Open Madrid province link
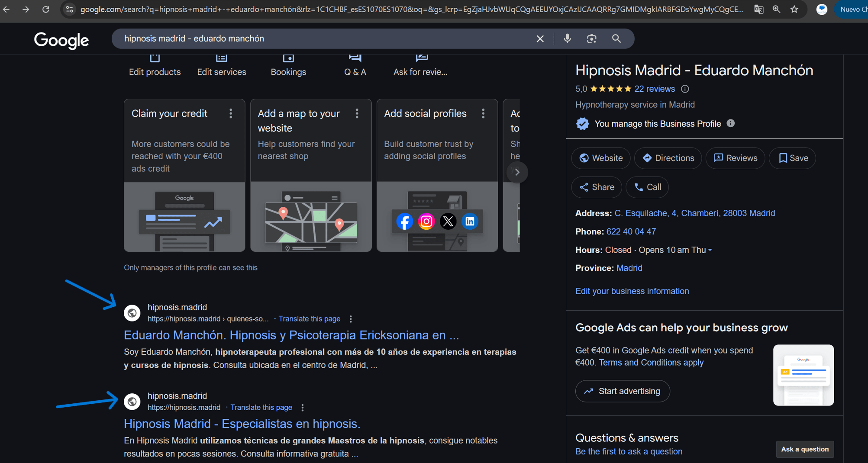This screenshot has width=868, height=463. pos(629,268)
